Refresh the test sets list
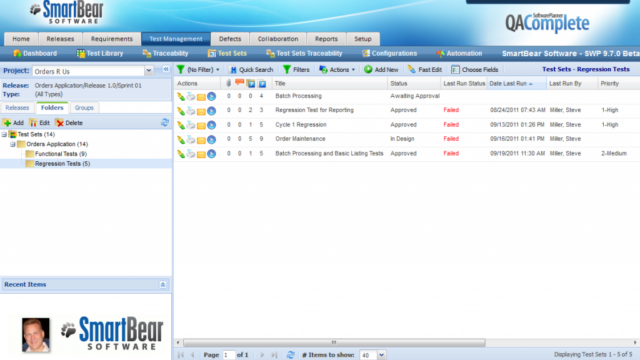The width and height of the screenshot is (640, 360). click(290, 355)
